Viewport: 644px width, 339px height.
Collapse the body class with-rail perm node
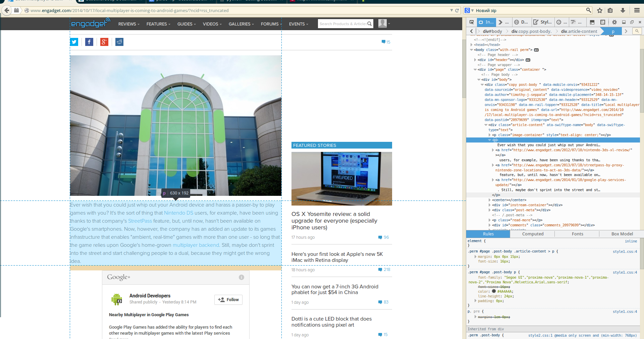pos(471,50)
